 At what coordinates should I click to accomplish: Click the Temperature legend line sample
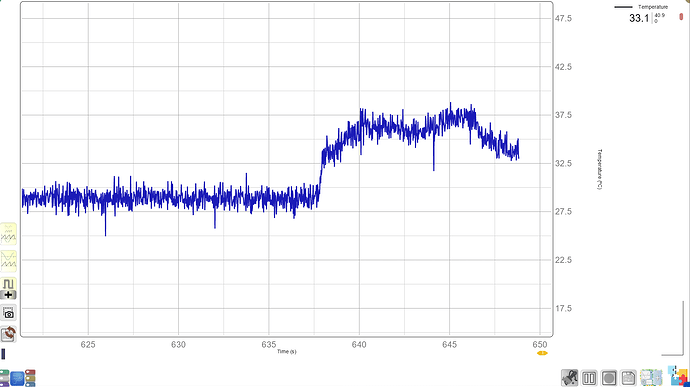[623, 7]
